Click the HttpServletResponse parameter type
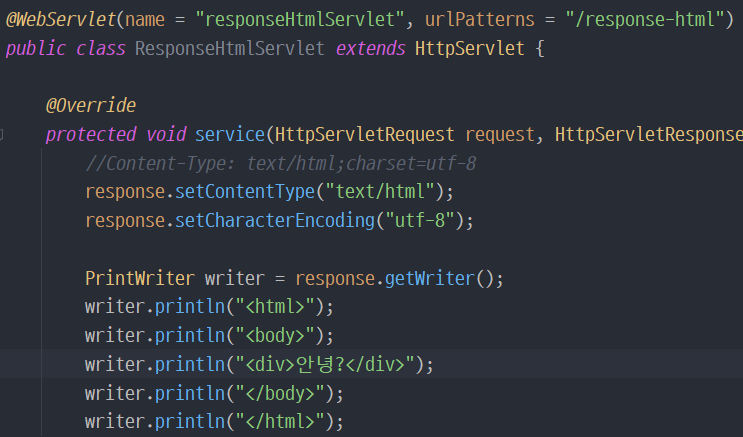Viewport: 743px width, 437px height. click(649, 135)
